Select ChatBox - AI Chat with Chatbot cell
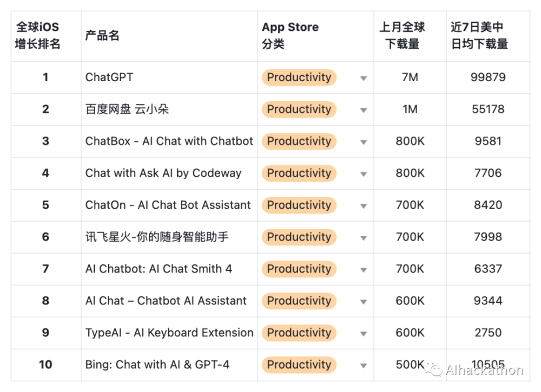 [169, 141]
